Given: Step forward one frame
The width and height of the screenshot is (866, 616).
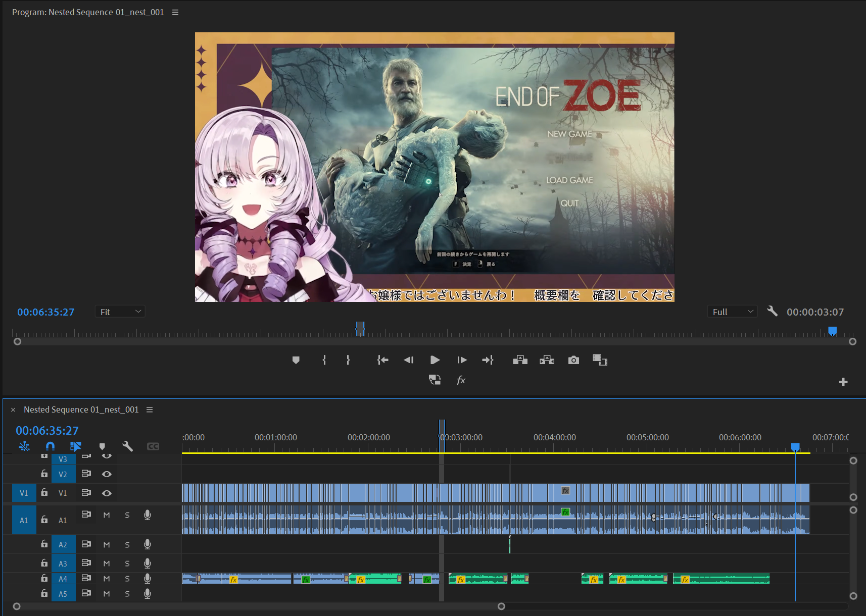Looking at the screenshot, I should coord(462,360).
